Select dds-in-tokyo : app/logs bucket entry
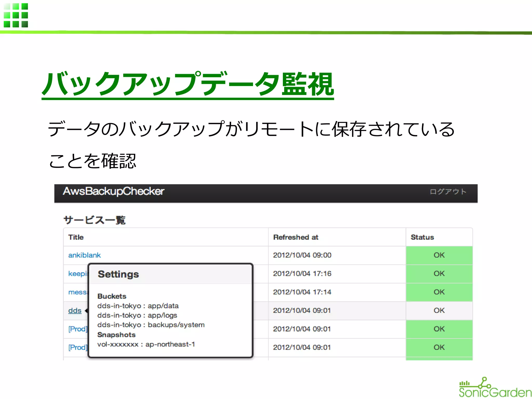The width and height of the screenshot is (532, 399). tap(137, 315)
